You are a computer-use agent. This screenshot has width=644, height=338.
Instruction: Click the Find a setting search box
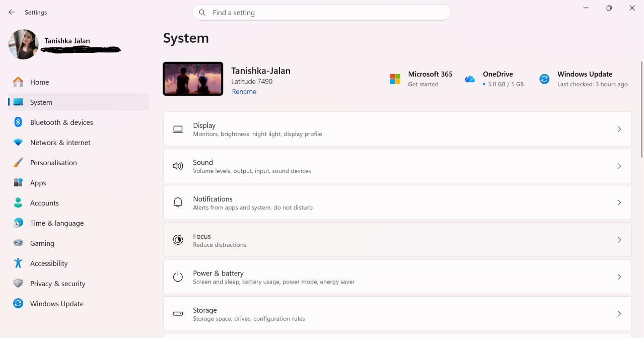[x=322, y=13]
